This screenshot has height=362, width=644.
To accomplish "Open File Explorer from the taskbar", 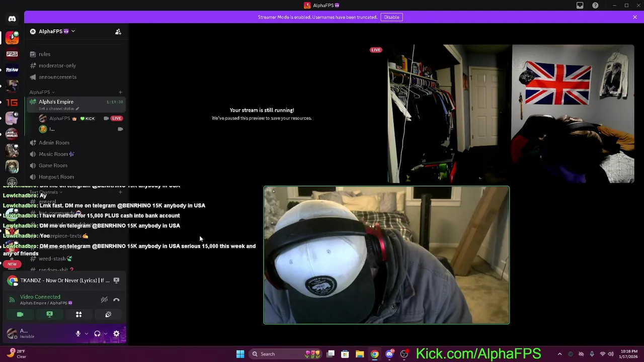I will pyautogui.click(x=360, y=354).
